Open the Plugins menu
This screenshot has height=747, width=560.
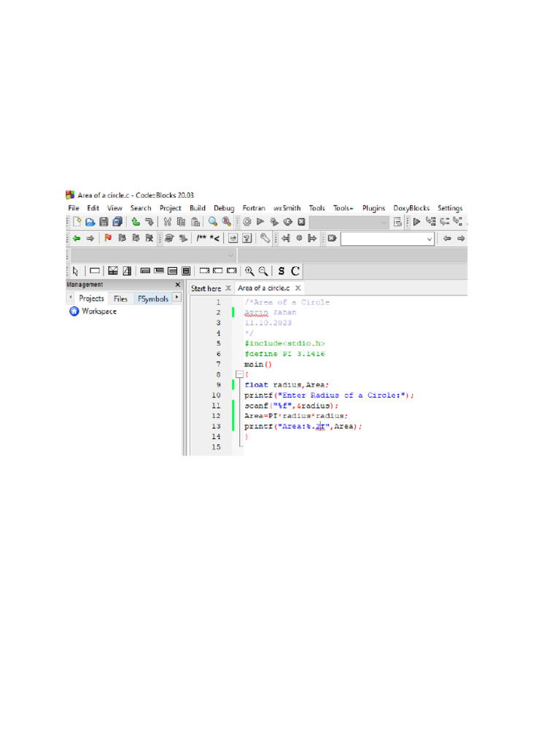373,208
